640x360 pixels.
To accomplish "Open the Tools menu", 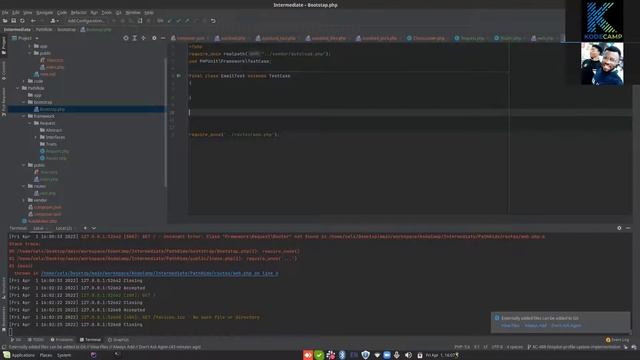I will [x=107, y=13].
